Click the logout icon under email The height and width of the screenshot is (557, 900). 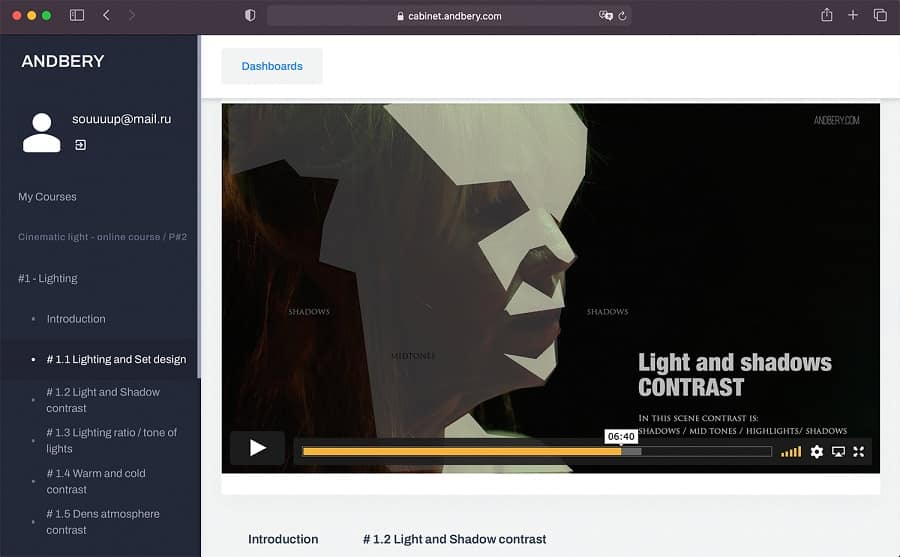(80, 145)
